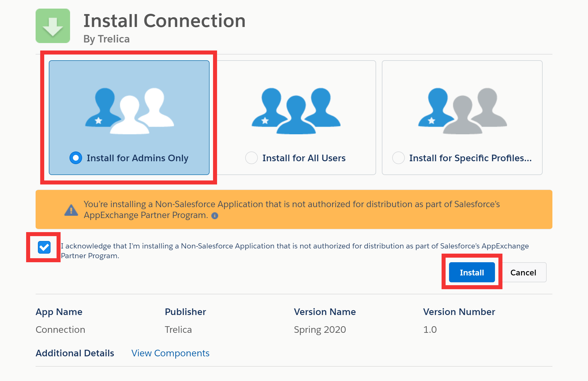Open the info icon after Partner Program

(x=215, y=216)
